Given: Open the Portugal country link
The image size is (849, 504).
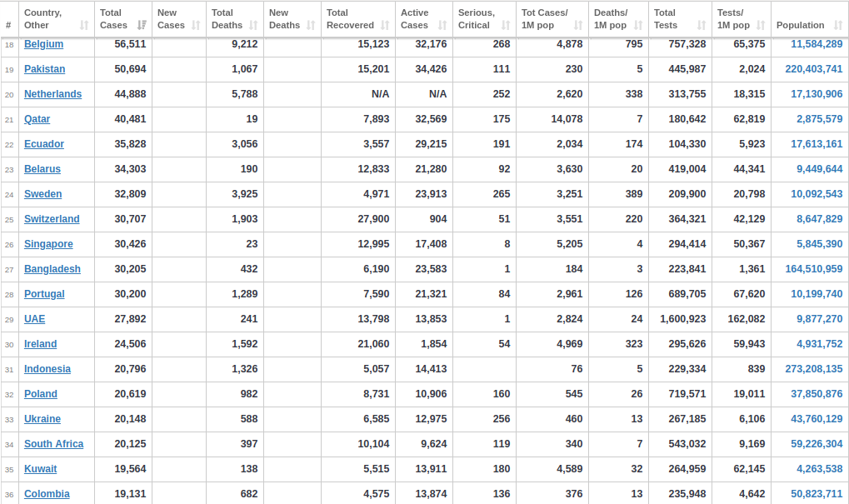Looking at the screenshot, I should pyautogui.click(x=44, y=294).
